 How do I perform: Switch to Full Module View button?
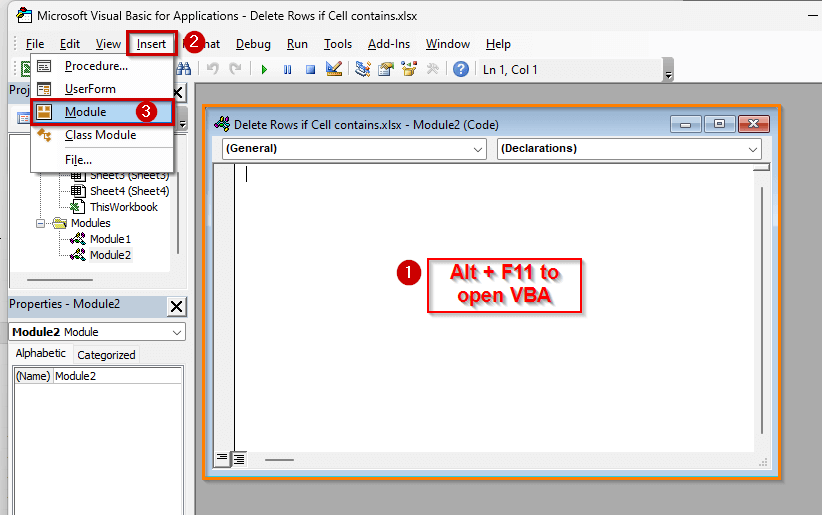239,459
